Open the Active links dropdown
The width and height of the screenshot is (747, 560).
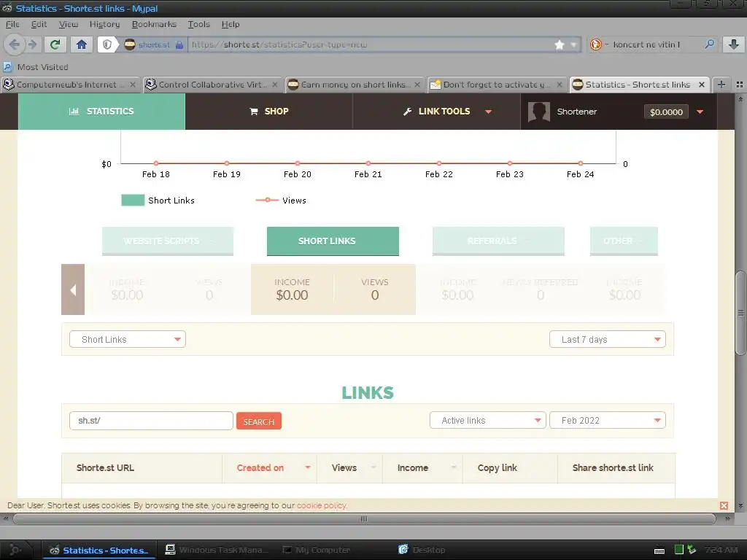pyautogui.click(x=488, y=421)
